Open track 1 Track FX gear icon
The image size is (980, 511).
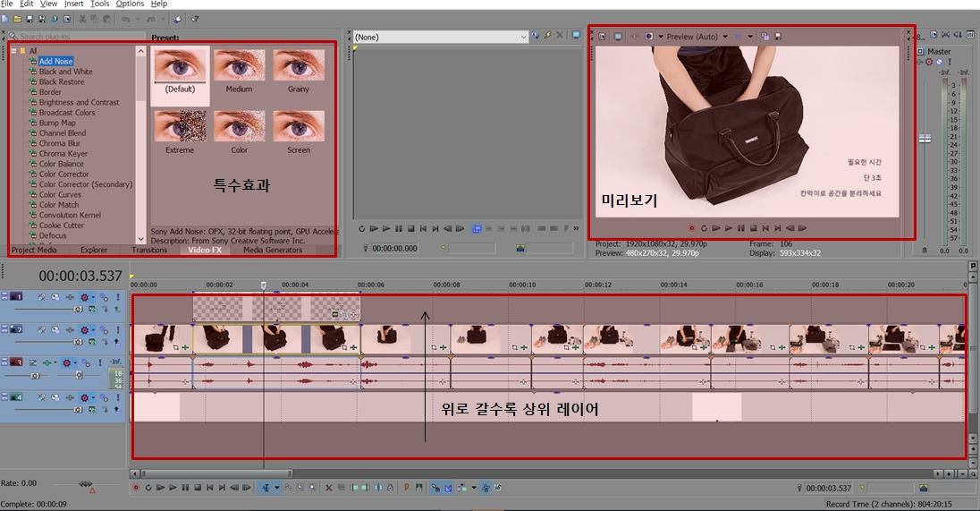click(84, 297)
